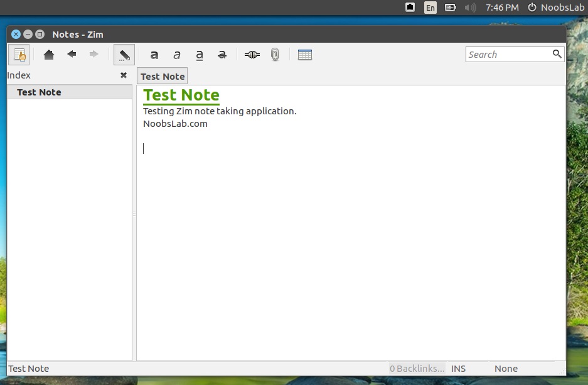Apply strikethrough formatting
Viewport: 588px width, 385px height.
coord(222,55)
